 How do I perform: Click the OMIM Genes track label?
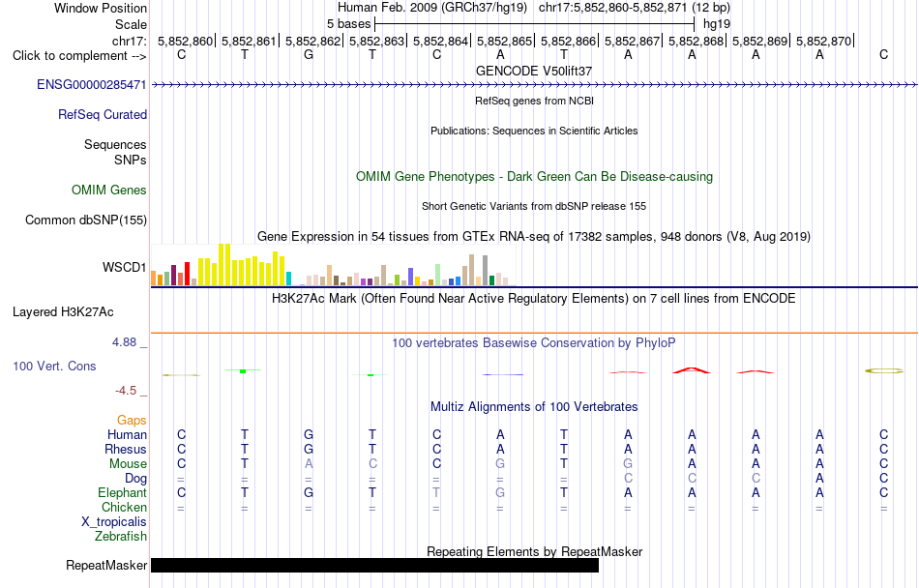(109, 191)
